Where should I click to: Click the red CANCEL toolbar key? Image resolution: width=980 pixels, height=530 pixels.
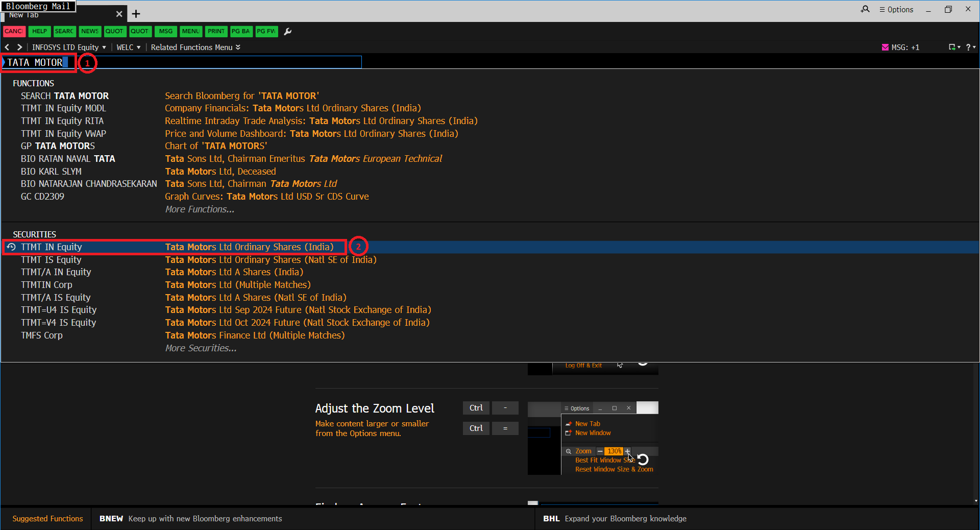pos(14,32)
